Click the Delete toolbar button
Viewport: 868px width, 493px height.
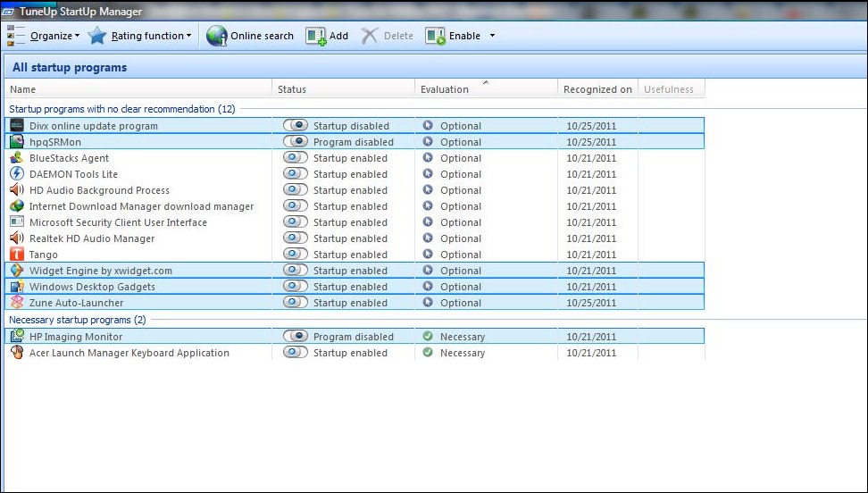(387, 36)
